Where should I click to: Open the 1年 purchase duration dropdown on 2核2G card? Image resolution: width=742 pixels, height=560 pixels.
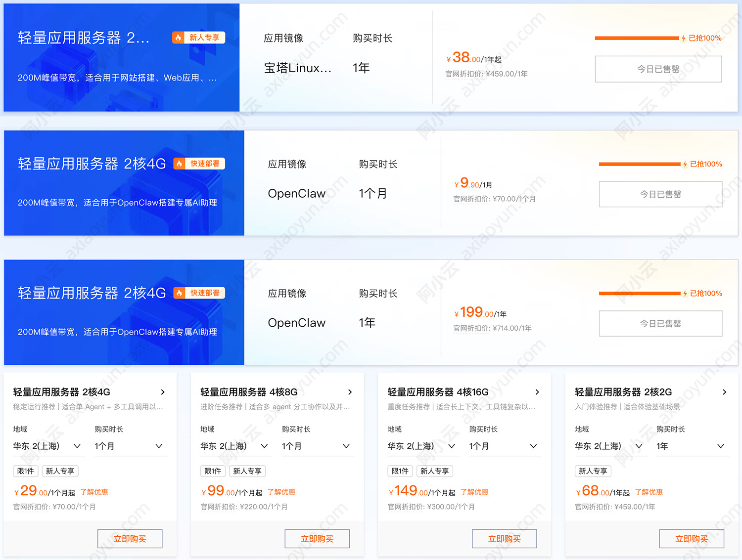(692, 446)
